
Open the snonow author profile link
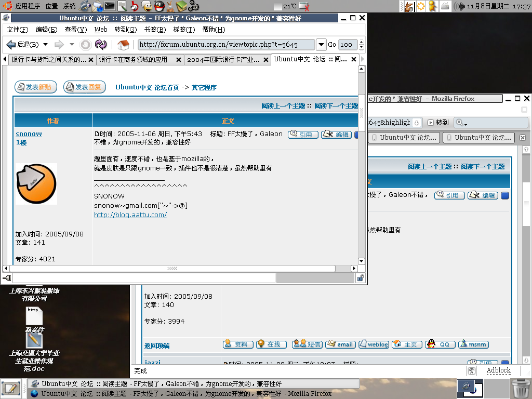pyautogui.click(x=29, y=134)
